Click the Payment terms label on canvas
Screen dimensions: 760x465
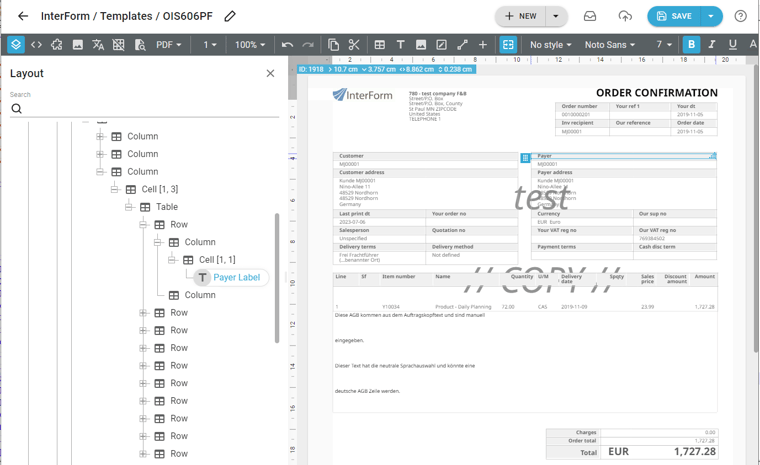[556, 247]
